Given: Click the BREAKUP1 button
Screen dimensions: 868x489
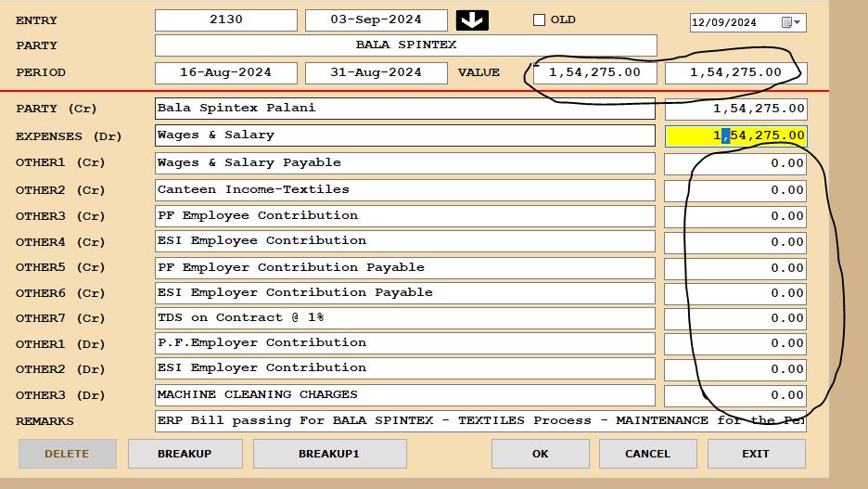Looking at the screenshot, I should click(x=329, y=454).
